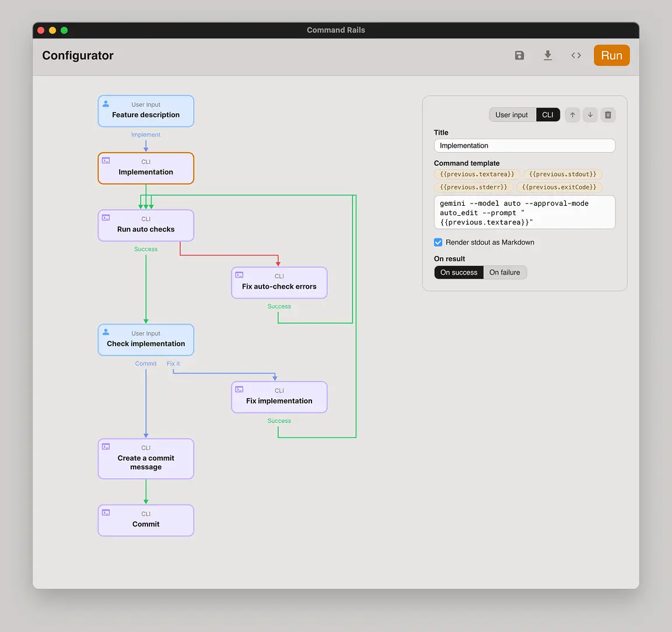Select the Feature description node

(x=146, y=111)
